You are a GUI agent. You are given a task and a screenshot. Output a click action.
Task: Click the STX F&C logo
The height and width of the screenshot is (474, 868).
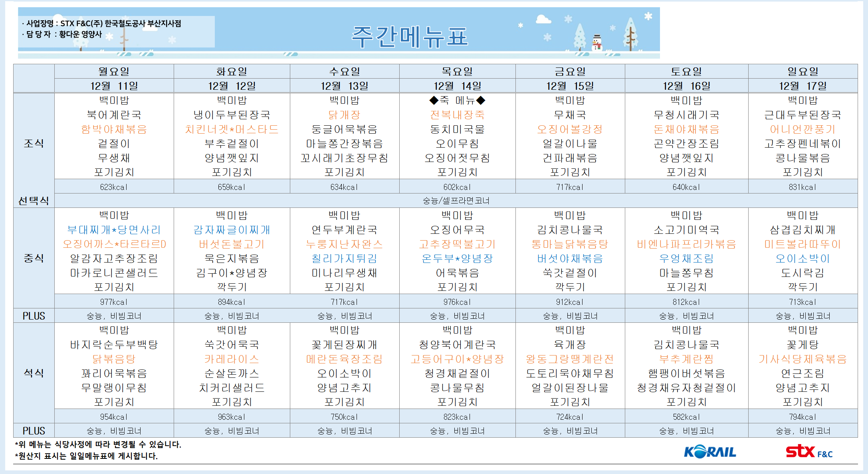809,452
